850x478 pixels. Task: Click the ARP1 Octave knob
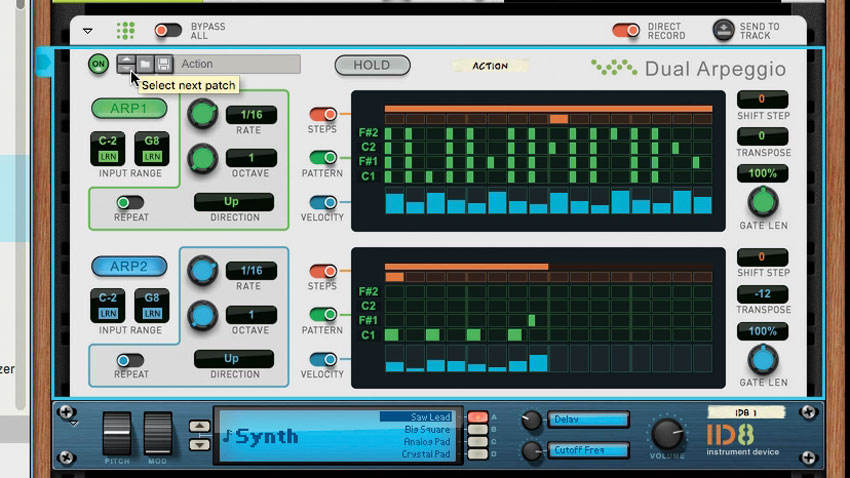point(203,159)
